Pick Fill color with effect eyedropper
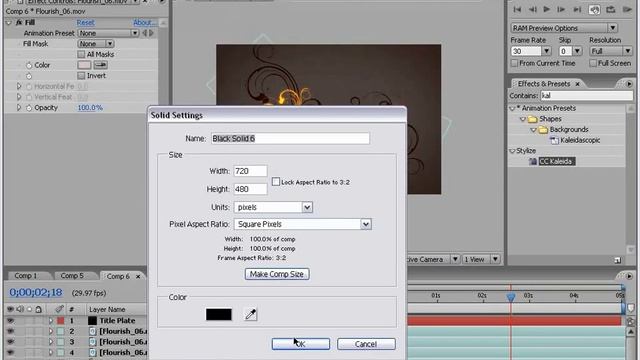 click(x=100, y=65)
